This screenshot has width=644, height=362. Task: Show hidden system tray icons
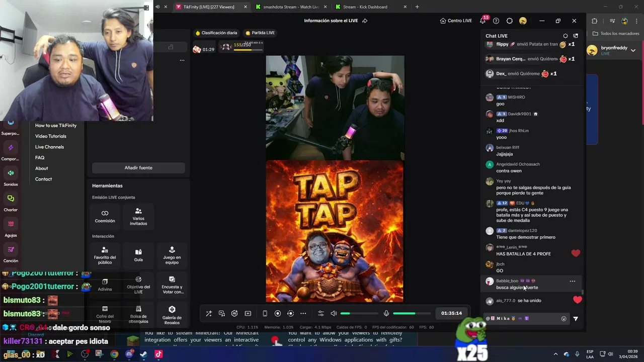click(x=555, y=354)
